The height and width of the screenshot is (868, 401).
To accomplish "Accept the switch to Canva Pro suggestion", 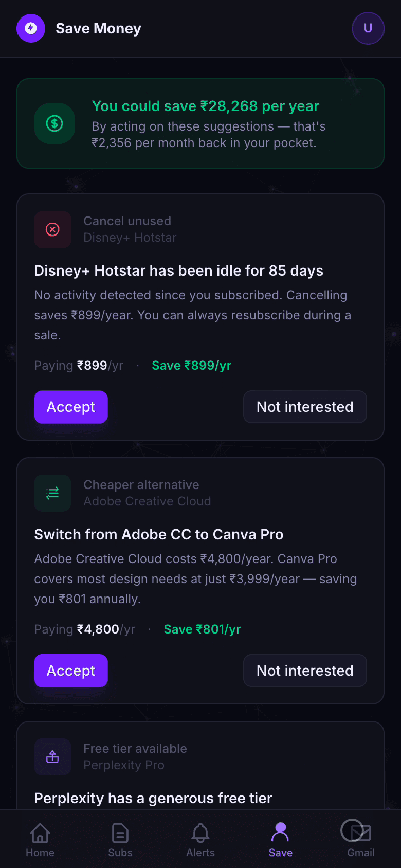I will point(70,671).
